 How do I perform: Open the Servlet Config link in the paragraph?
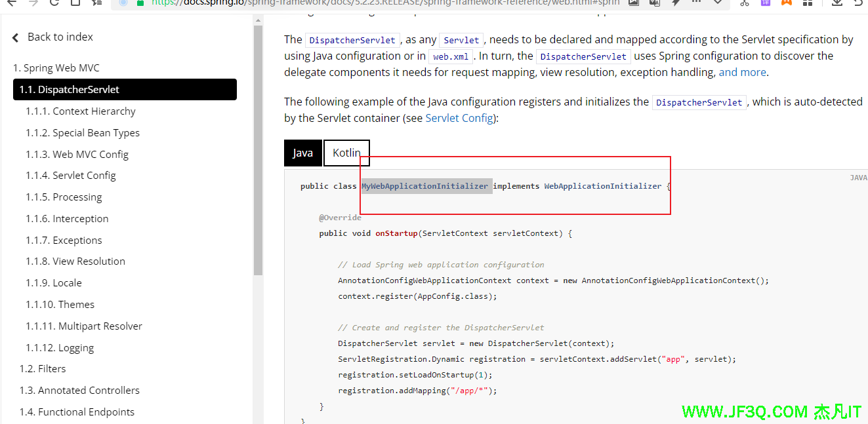click(459, 118)
